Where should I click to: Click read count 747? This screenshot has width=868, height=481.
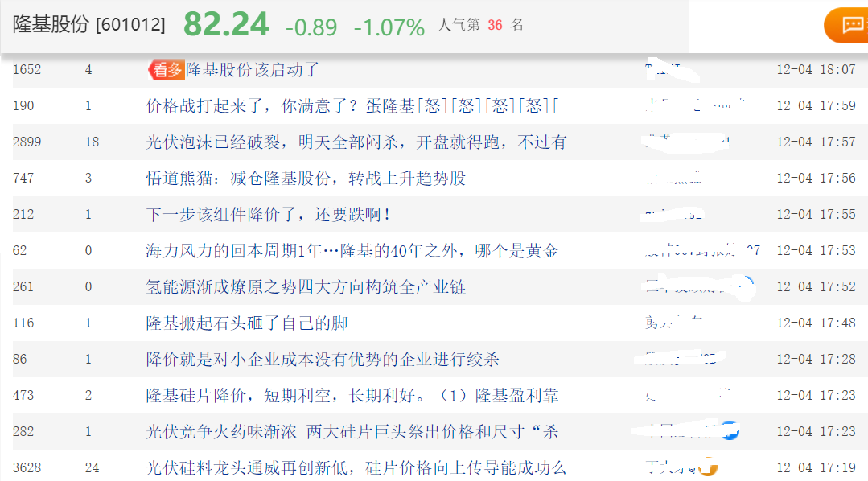pyautogui.click(x=23, y=179)
